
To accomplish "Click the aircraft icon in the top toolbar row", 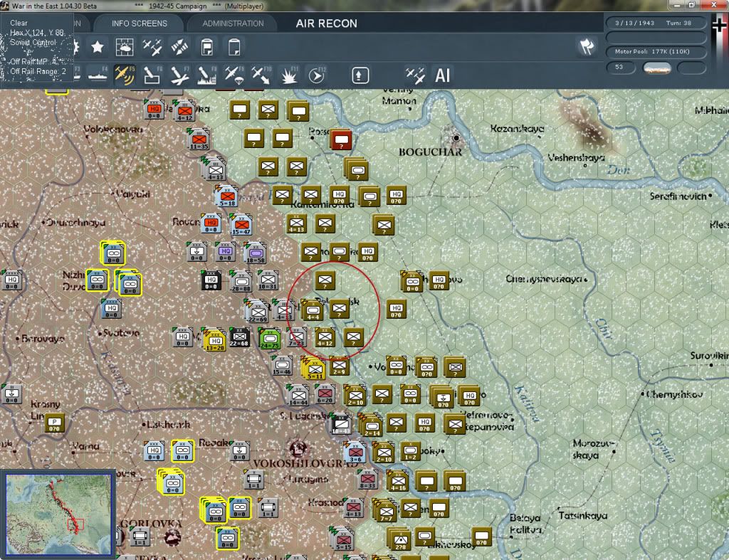I will coord(152,47).
